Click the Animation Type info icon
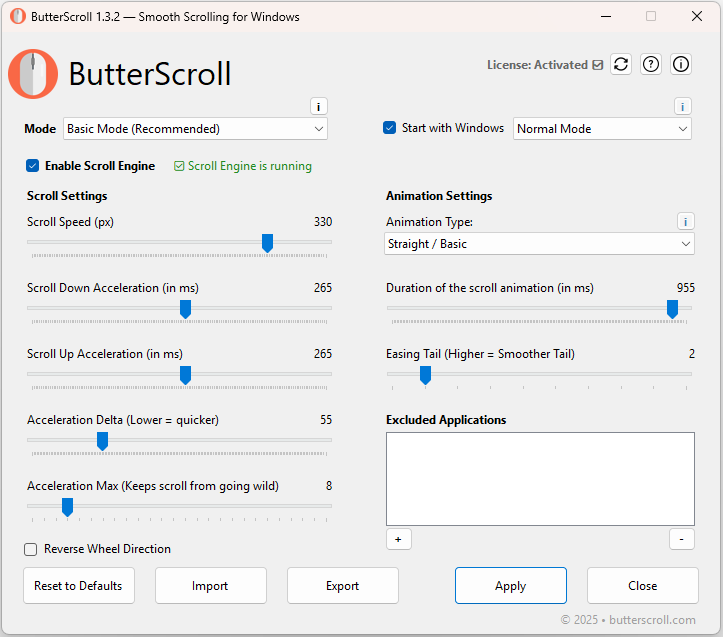 (x=685, y=222)
